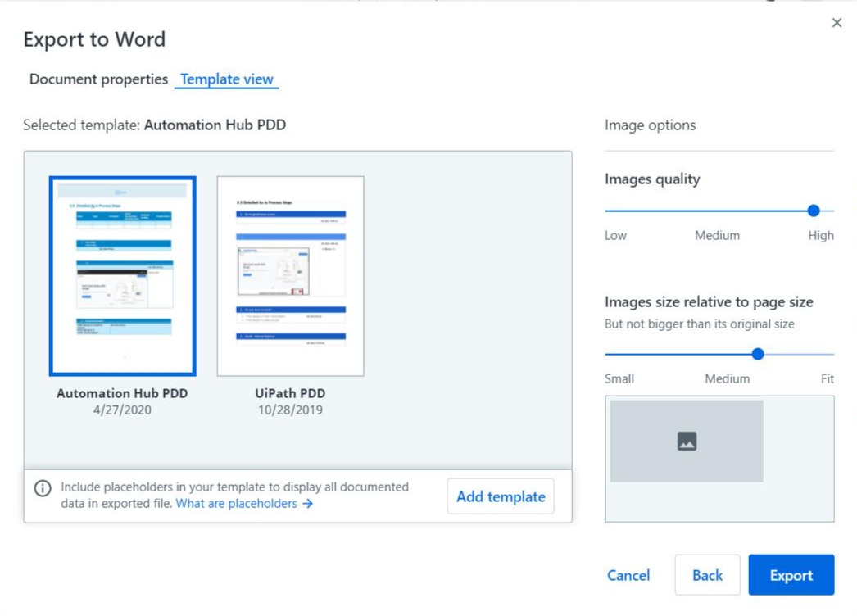
Task: Close the Export to Word dialog
Action: 837,23
